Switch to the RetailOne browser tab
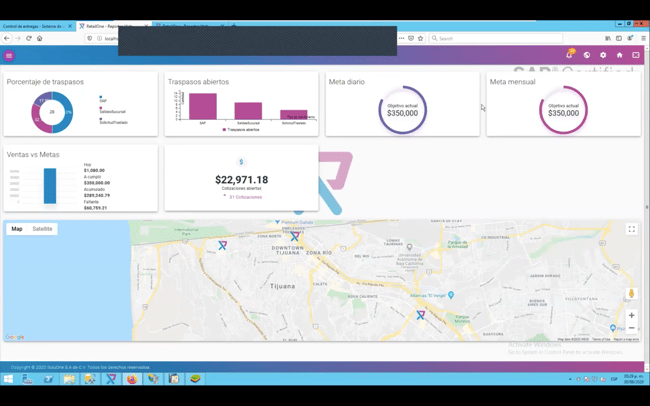Screen dimensions: 650x406 tap(110, 26)
